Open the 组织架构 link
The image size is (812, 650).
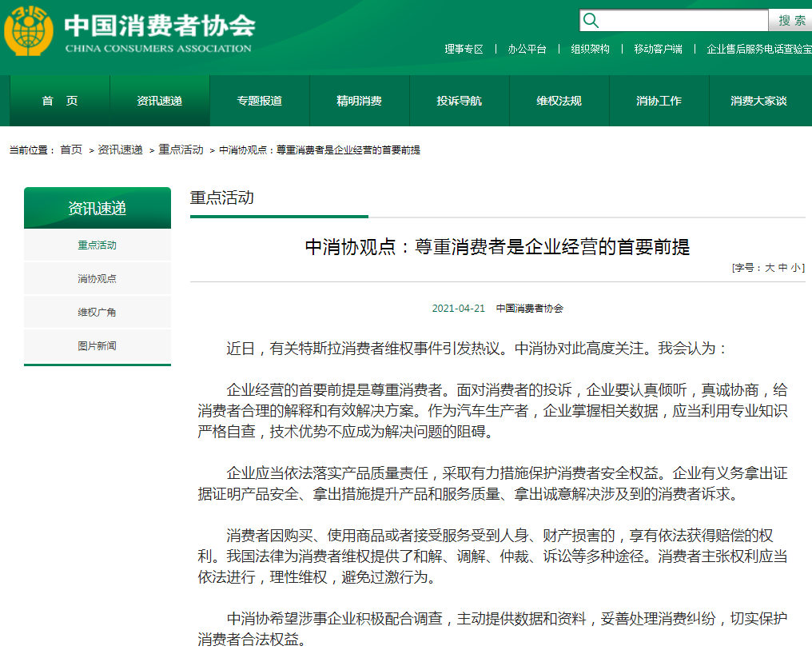[591, 50]
